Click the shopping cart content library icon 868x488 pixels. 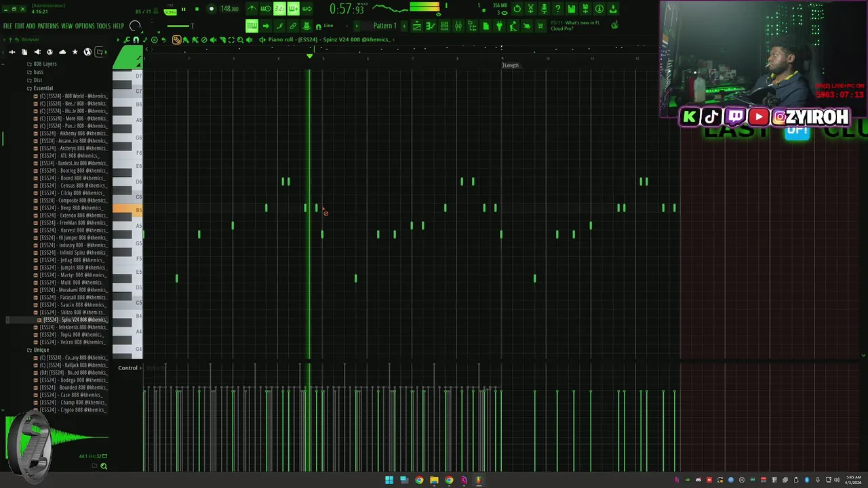540,26
